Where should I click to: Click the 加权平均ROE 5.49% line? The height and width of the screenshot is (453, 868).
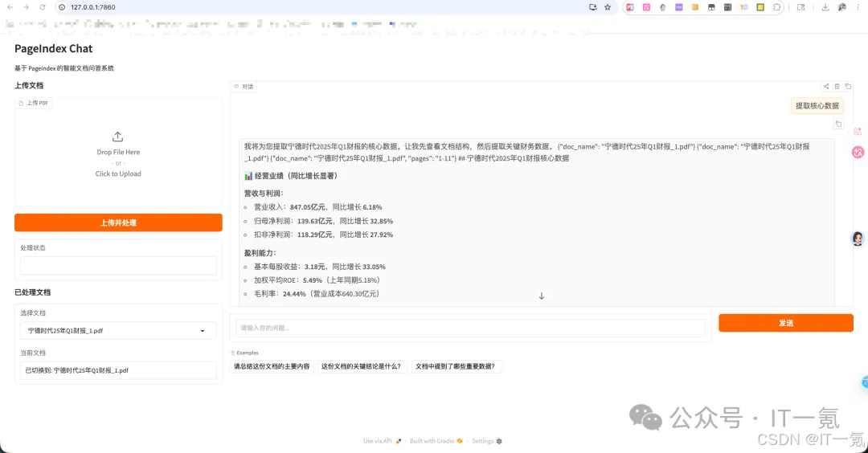[x=317, y=280]
